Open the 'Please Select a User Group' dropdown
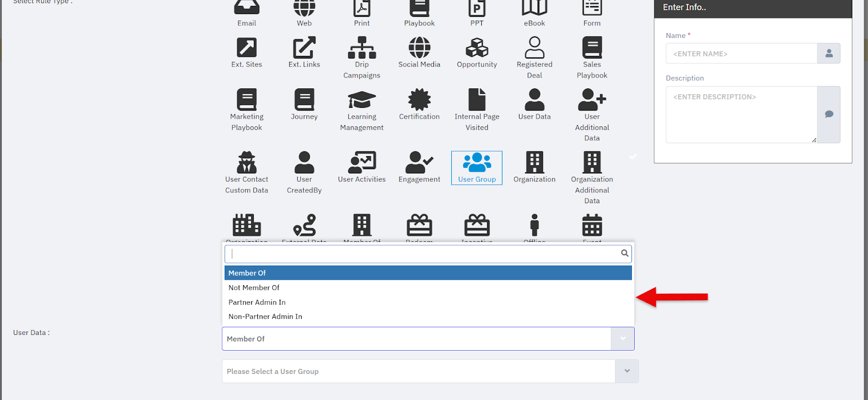The height and width of the screenshot is (400, 868). [x=627, y=371]
